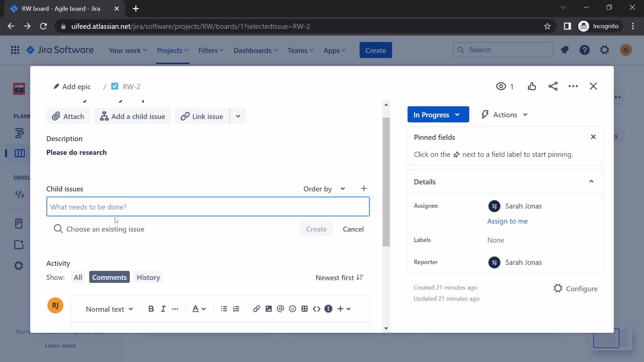Open the insert plus dropdown in editor
Screen dimensions: 644x362
tap(344, 309)
